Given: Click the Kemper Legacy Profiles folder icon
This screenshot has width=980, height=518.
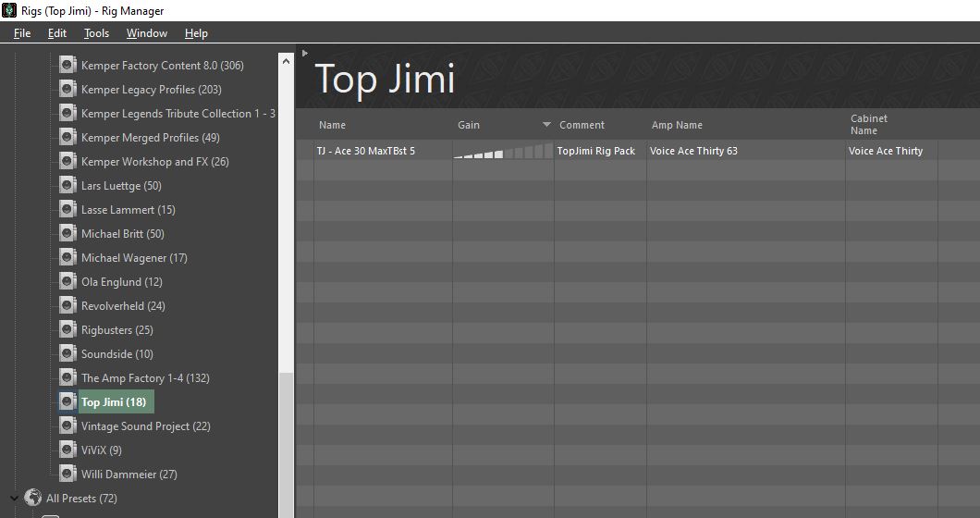Looking at the screenshot, I should 67,90.
